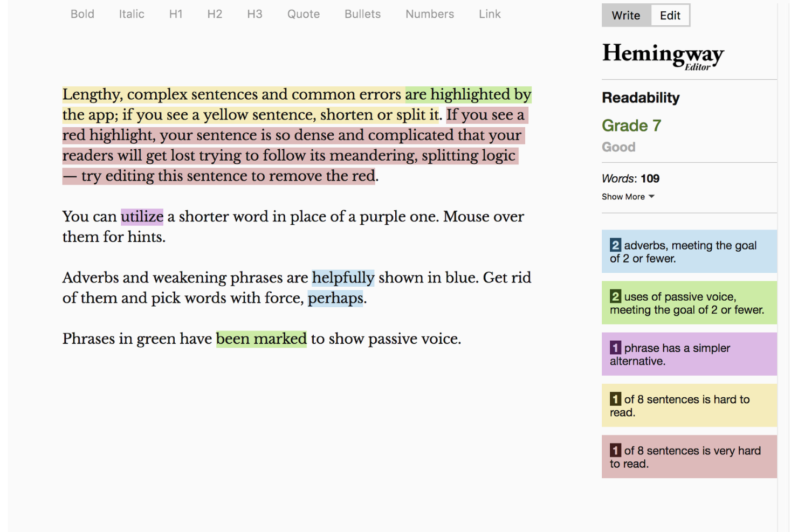The width and height of the screenshot is (798, 532).
Task: Select the purple simpler alternative card
Action: pyautogui.click(x=689, y=354)
